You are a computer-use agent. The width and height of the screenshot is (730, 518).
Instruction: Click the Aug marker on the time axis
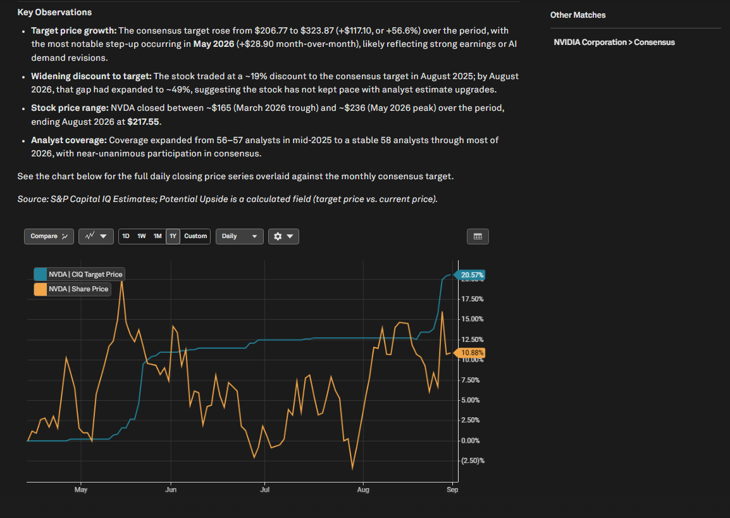pyautogui.click(x=363, y=490)
